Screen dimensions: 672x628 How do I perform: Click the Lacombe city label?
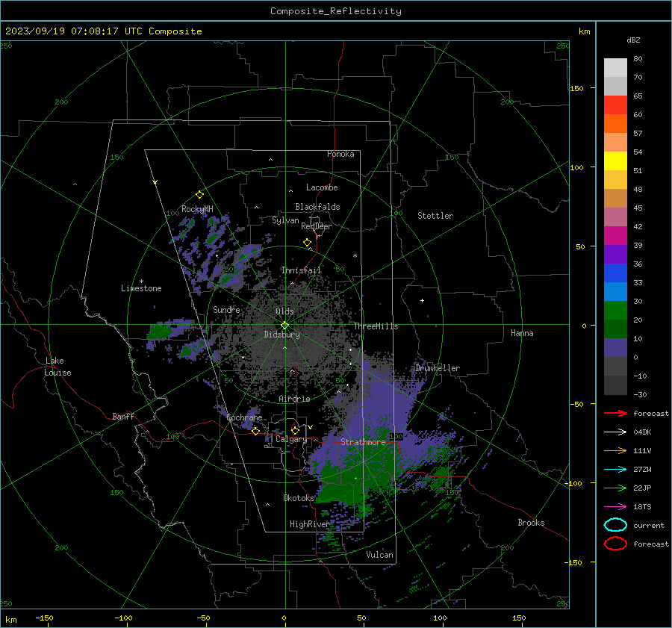coord(322,187)
